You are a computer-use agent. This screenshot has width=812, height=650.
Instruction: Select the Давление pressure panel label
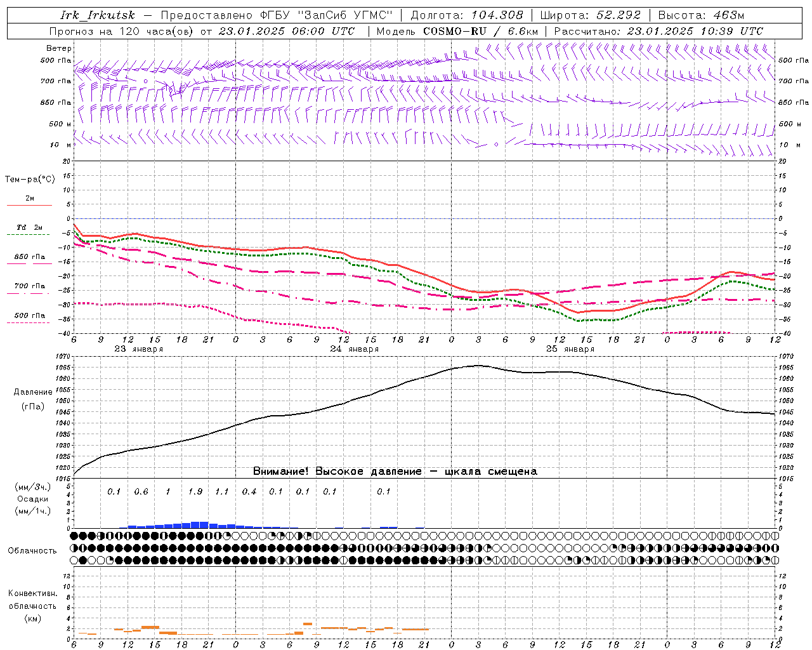33,392
